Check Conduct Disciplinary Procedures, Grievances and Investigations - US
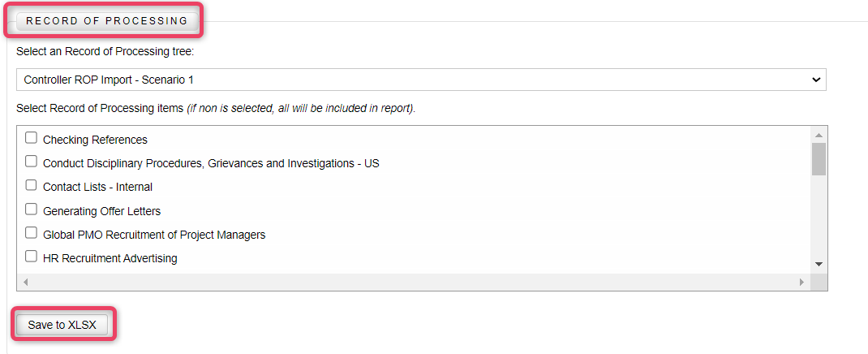The height and width of the screenshot is (354, 868). 32,162
